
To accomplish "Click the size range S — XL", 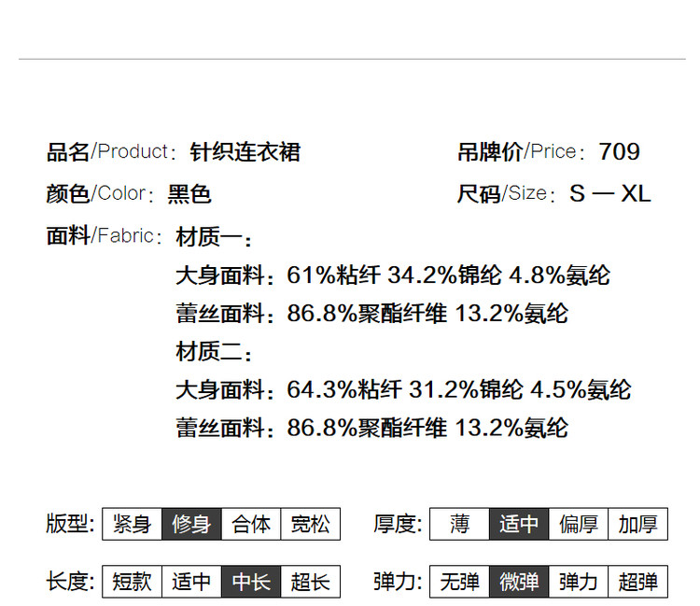I will (x=609, y=194).
